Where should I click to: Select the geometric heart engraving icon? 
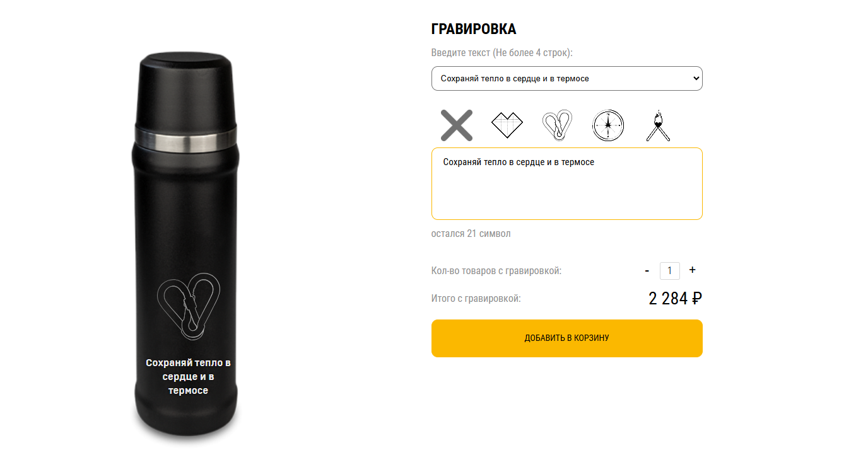point(507,125)
